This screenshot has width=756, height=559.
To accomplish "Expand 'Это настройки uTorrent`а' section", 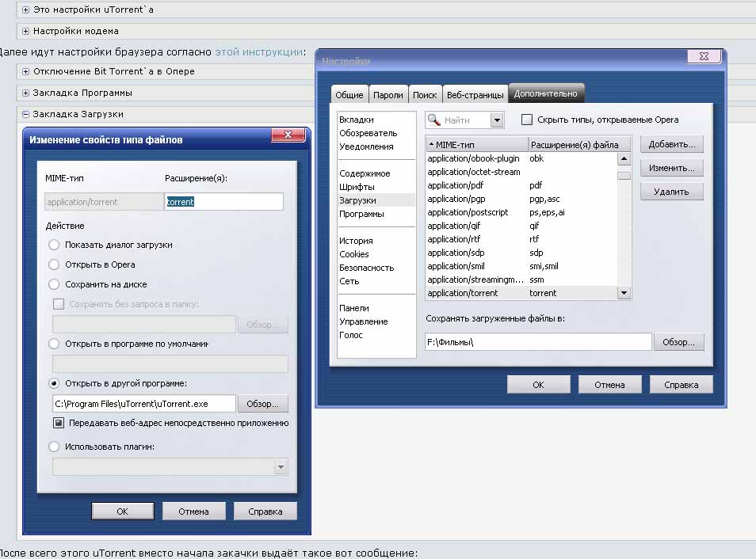I will pos(26,10).
